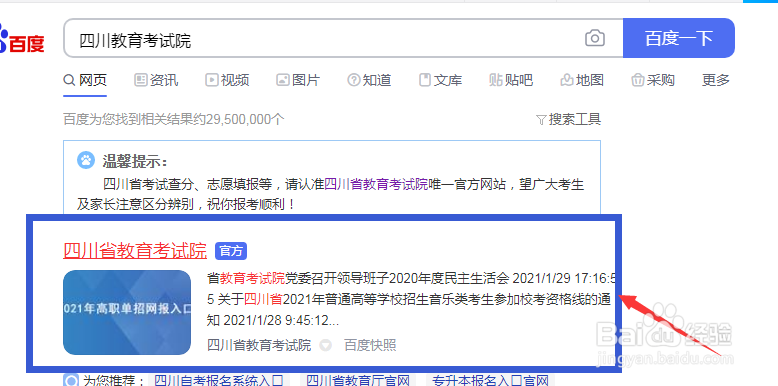
Task: Click the paw icon beside 温馨提示
Action: pyautogui.click(x=86, y=160)
